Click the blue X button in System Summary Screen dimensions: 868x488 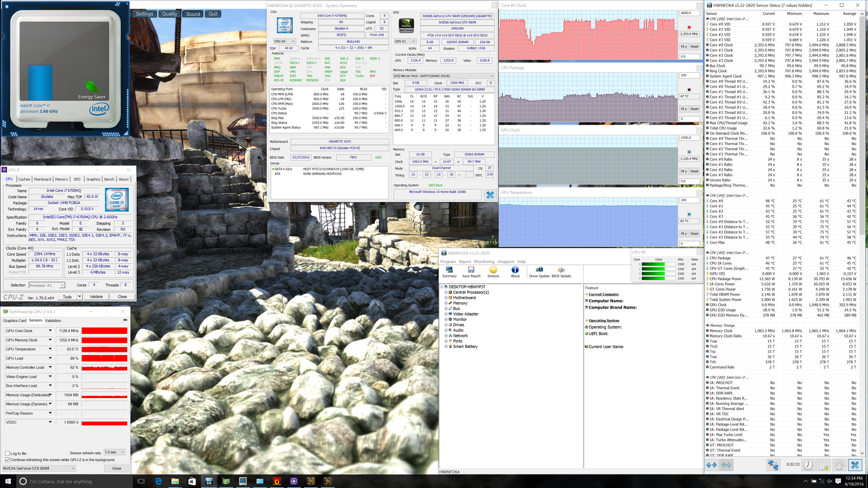[490, 195]
